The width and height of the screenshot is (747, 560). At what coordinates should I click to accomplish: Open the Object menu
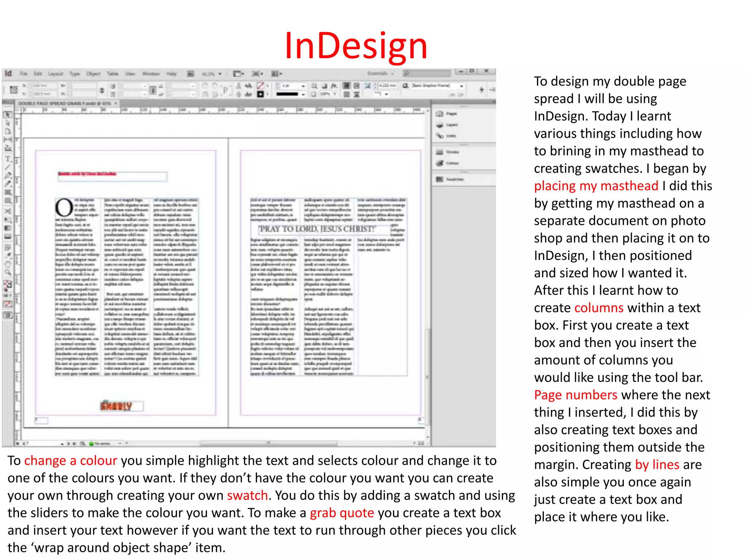coord(93,74)
